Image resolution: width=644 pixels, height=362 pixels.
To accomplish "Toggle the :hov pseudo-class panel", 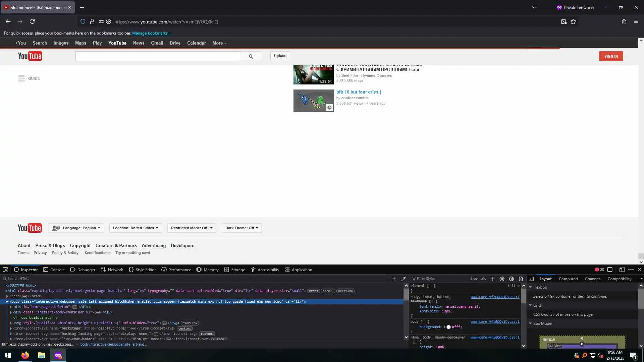I will [x=474, y=279].
